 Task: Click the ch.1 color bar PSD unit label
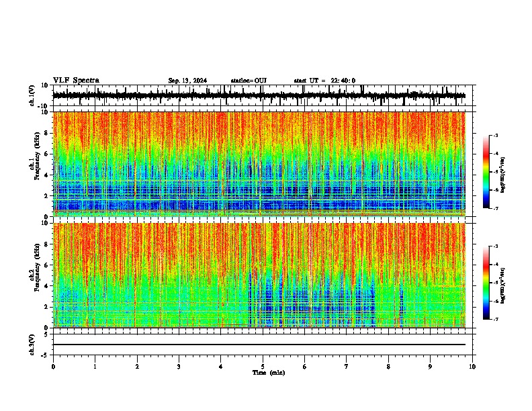point(502,175)
